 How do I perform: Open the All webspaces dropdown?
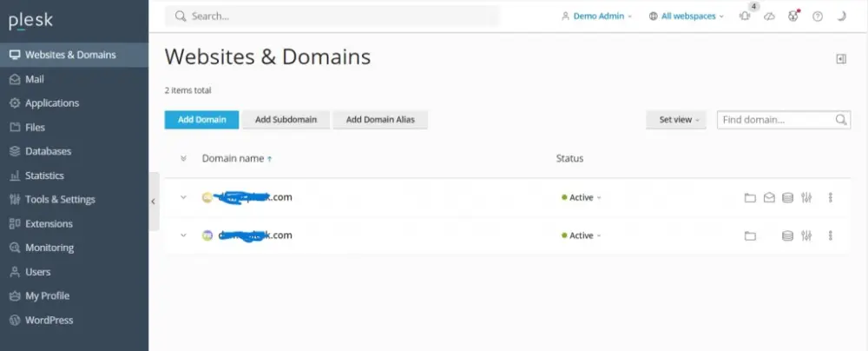tap(686, 17)
